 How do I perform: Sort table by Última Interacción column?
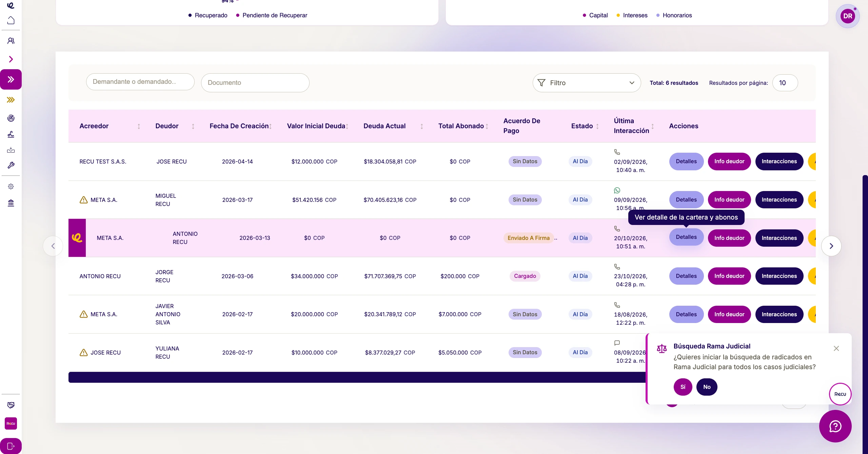[x=653, y=126]
